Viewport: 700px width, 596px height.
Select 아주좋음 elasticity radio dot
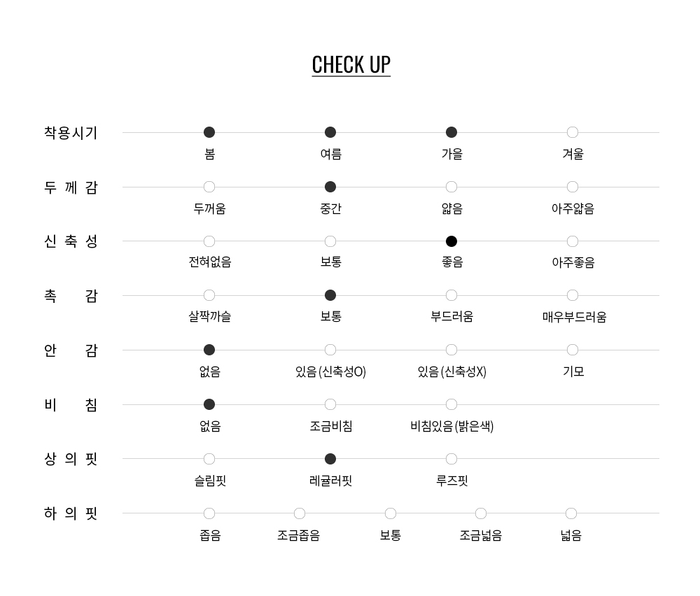[573, 241]
